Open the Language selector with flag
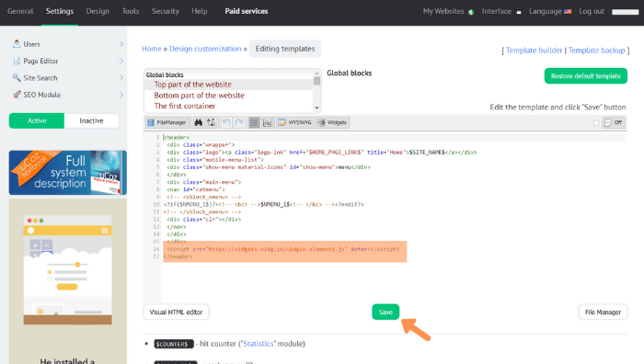This screenshot has height=364, width=644. [550, 11]
